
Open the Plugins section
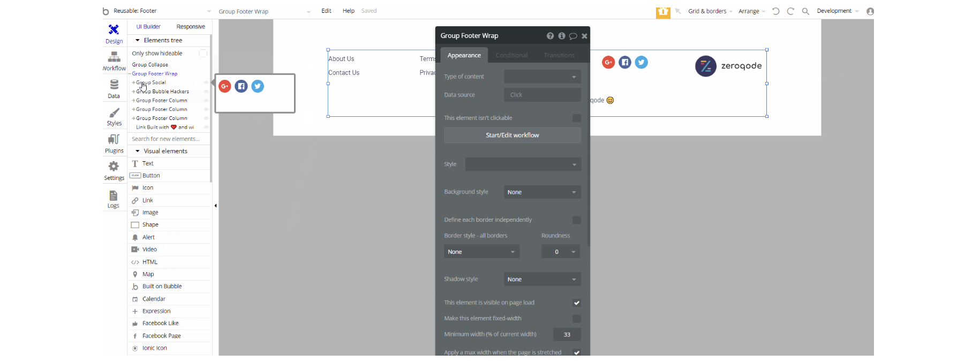[x=114, y=144]
